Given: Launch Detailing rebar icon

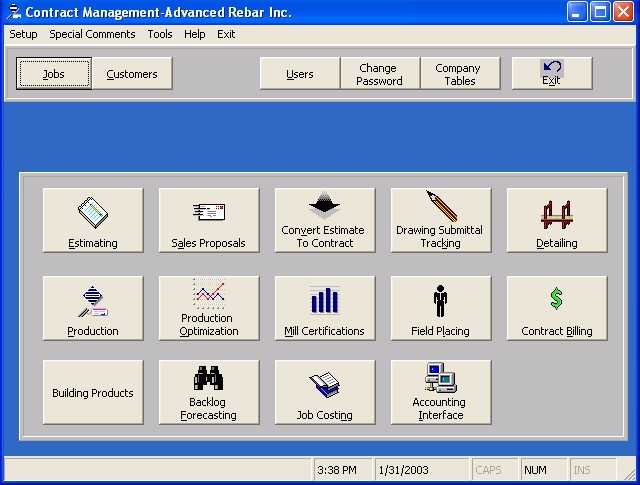Looking at the screenshot, I should coord(557,215).
